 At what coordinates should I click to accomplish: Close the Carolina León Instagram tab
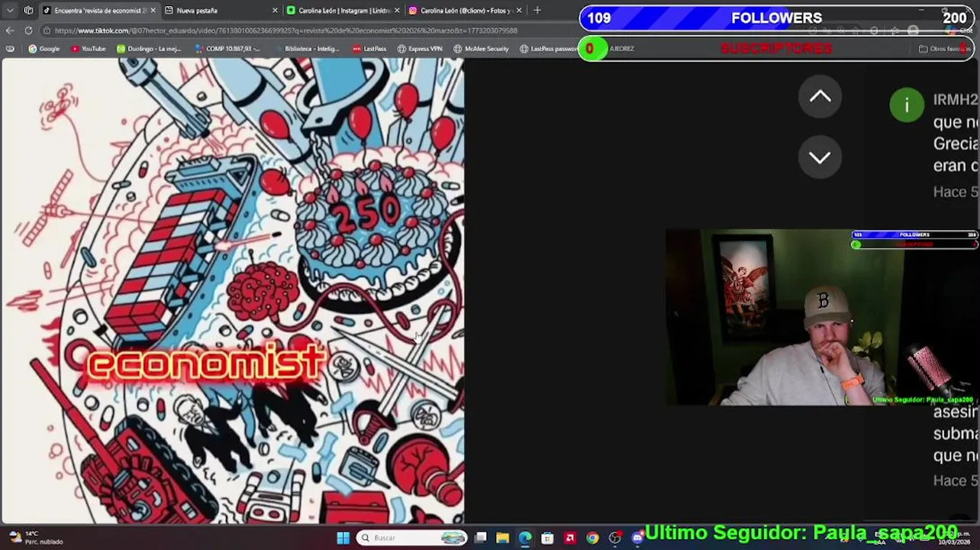519,11
